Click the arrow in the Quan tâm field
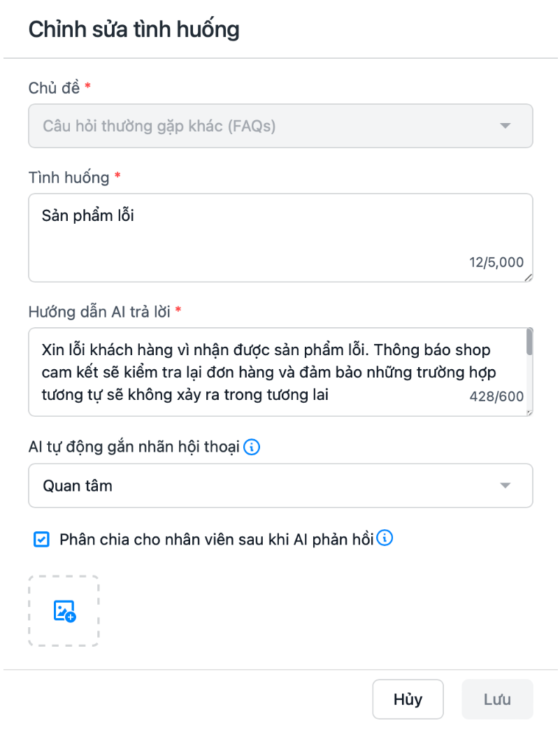Viewport: 560px width, 746px height. tap(505, 486)
